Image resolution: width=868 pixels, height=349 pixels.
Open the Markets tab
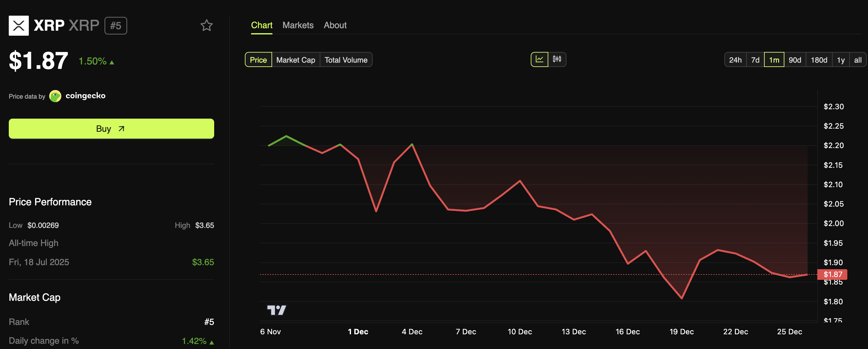tap(298, 25)
